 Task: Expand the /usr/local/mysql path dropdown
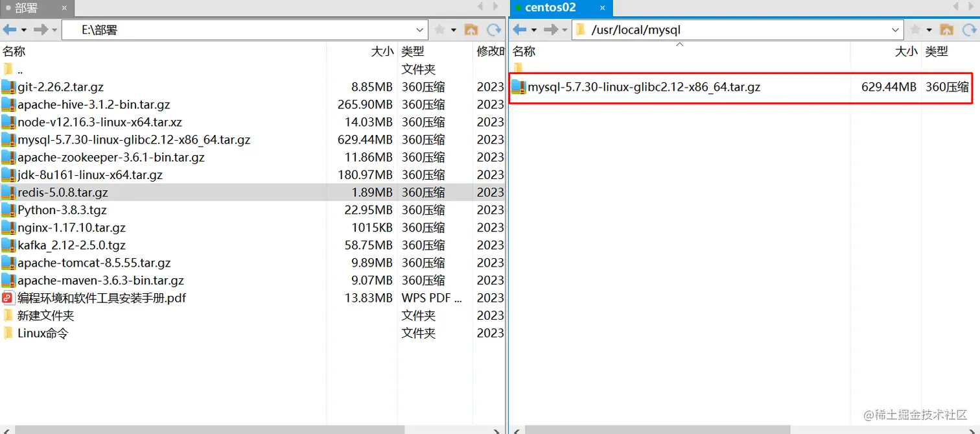(896, 30)
